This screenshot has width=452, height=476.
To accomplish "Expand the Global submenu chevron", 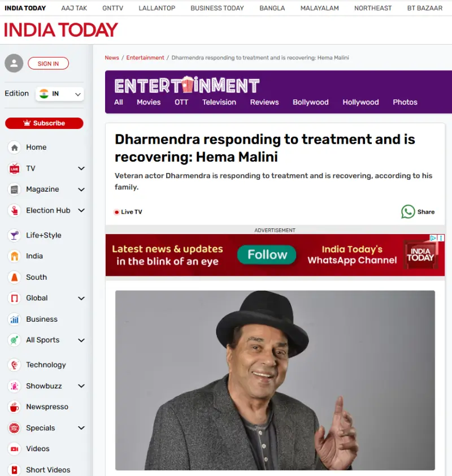I will point(81,298).
